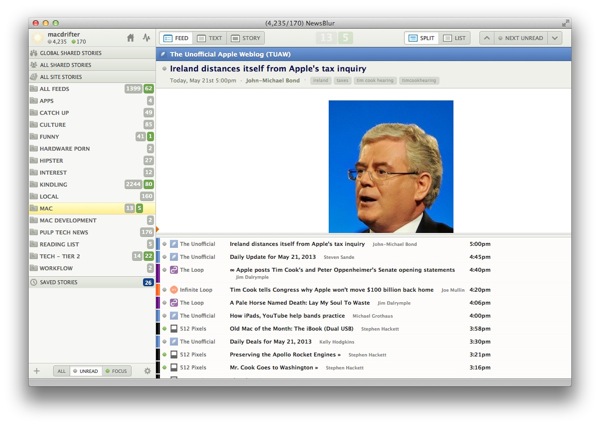Click the All Site Stories icon

point(34,77)
